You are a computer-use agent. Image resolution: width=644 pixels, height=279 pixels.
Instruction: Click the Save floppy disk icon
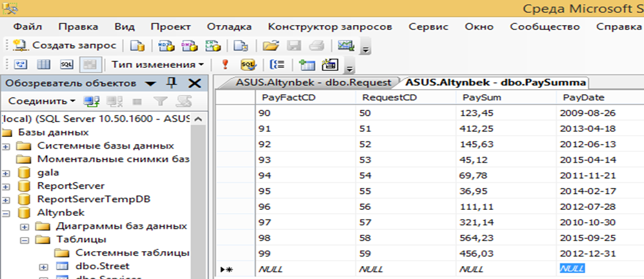(294, 46)
